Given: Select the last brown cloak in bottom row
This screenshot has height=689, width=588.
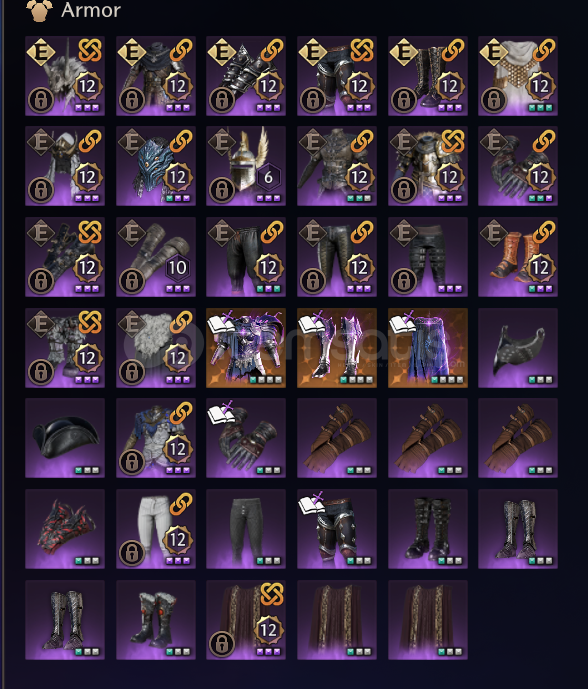Looking at the screenshot, I should (x=428, y=620).
